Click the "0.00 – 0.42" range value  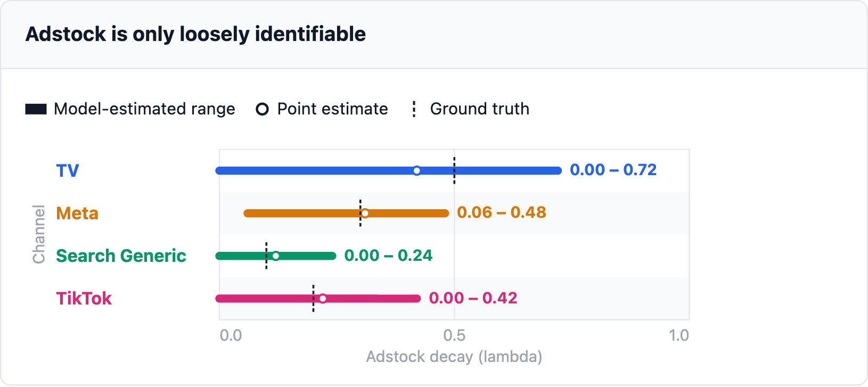473,298
